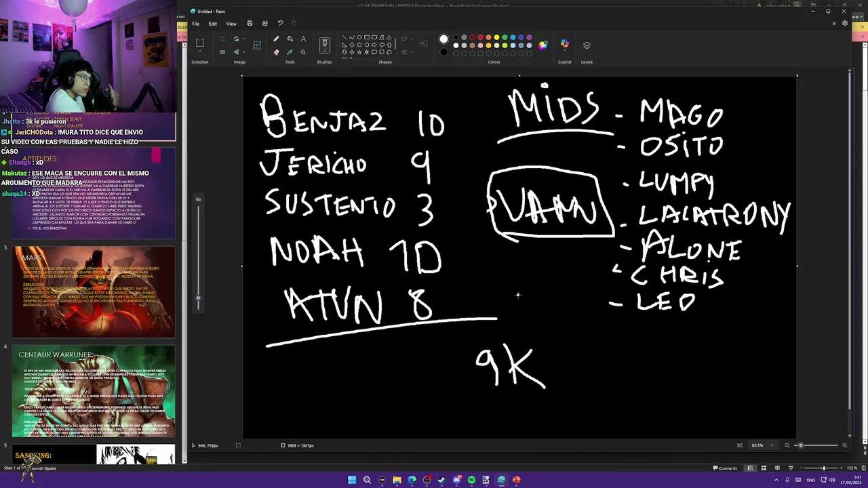The image size is (868, 488).
Task: Click the zoom in plus in Paint
Action: coord(844,445)
